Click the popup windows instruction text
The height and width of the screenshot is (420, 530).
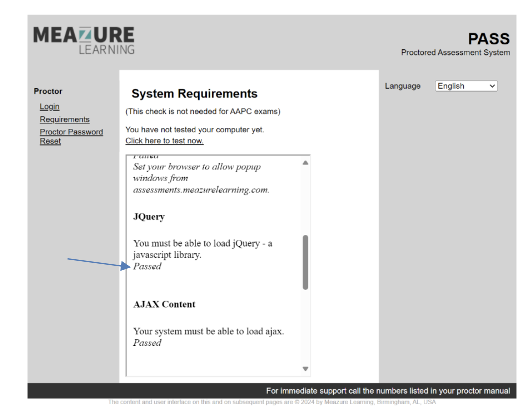click(x=201, y=178)
